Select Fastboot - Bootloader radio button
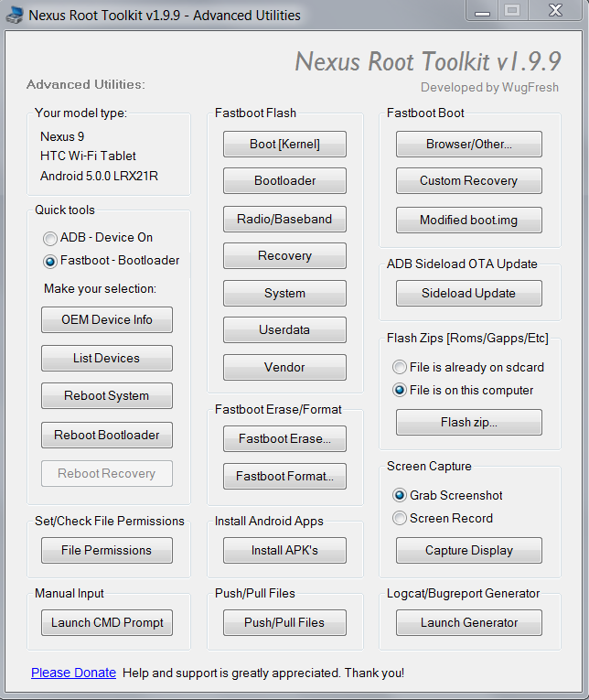 click(x=49, y=261)
